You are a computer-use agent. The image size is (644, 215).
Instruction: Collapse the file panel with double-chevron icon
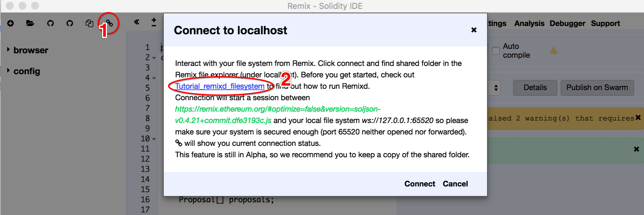[x=137, y=22]
